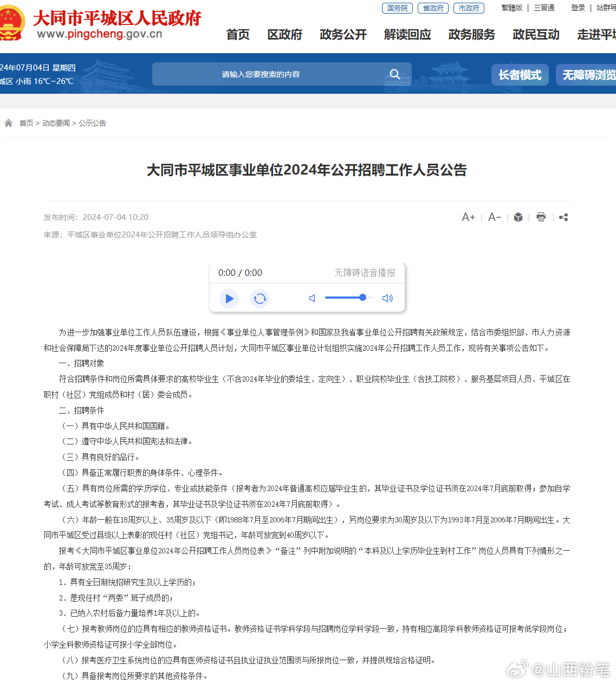Click the line （九）具备报考岗位所要求的其他资格条件
The image size is (616, 684).
click(x=134, y=676)
